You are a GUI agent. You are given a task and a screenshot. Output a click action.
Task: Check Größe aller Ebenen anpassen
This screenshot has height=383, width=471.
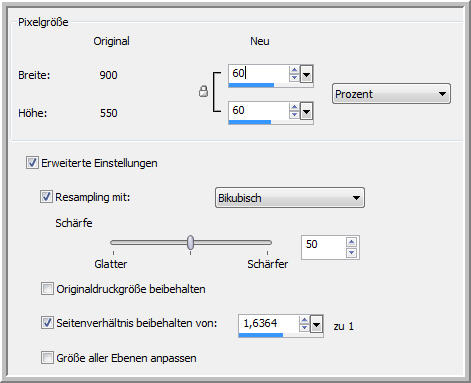[x=47, y=358]
